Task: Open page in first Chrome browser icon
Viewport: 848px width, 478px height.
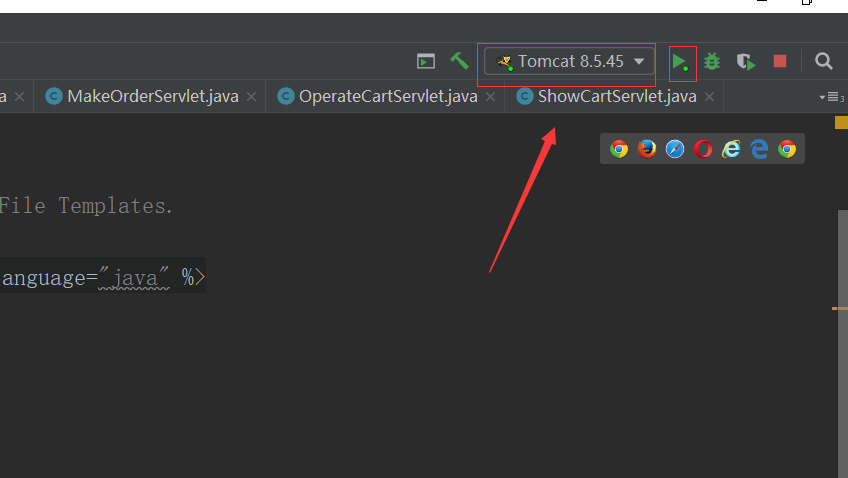Action: coord(619,149)
